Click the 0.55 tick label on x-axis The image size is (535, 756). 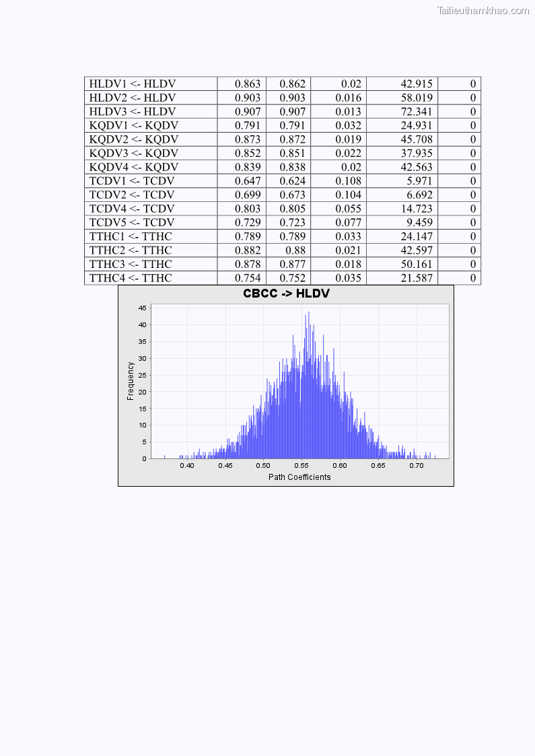pyautogui.click(x=301, y=465)
